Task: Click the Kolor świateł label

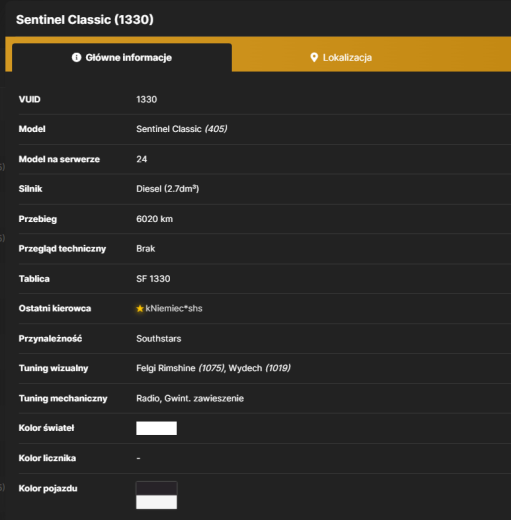Action: pos(46,428)
